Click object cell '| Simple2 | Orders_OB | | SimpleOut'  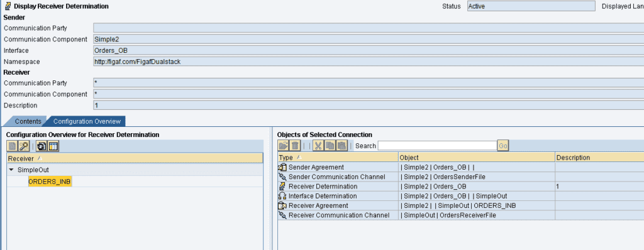(x=477, y=196)
